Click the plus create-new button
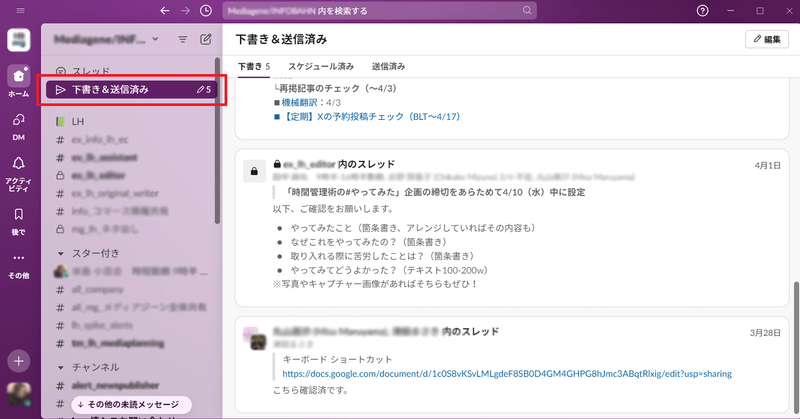Screen dimensions: 800x419 pyautogui.click(x=19, y=359)
